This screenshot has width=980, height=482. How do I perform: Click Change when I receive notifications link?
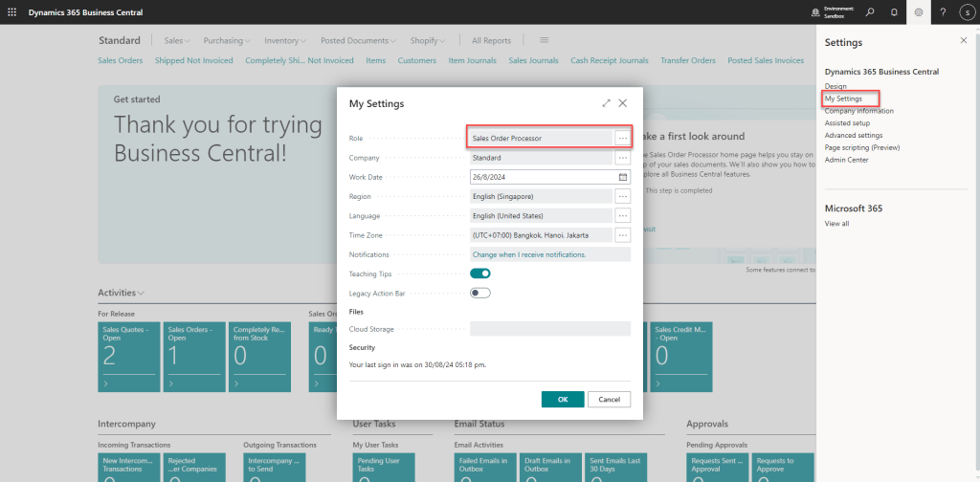click(528, 255)
